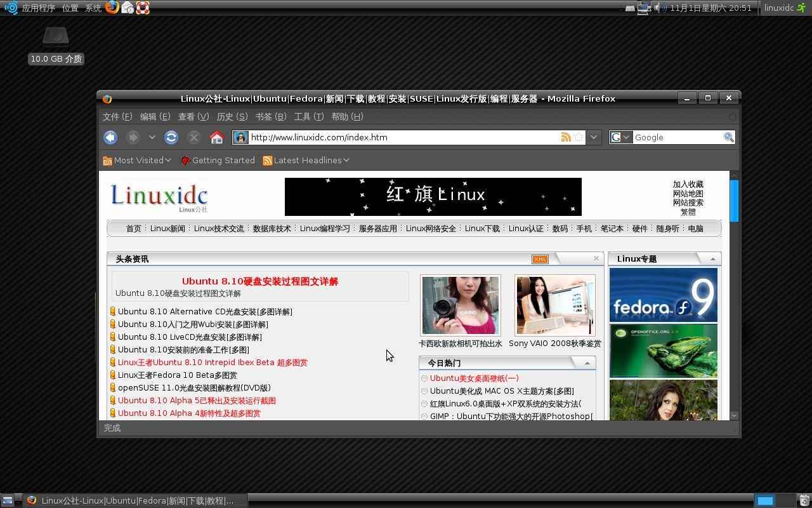Open the trash in the bottom panel
The height and width of the screenshot is (508, 812).
804,500
